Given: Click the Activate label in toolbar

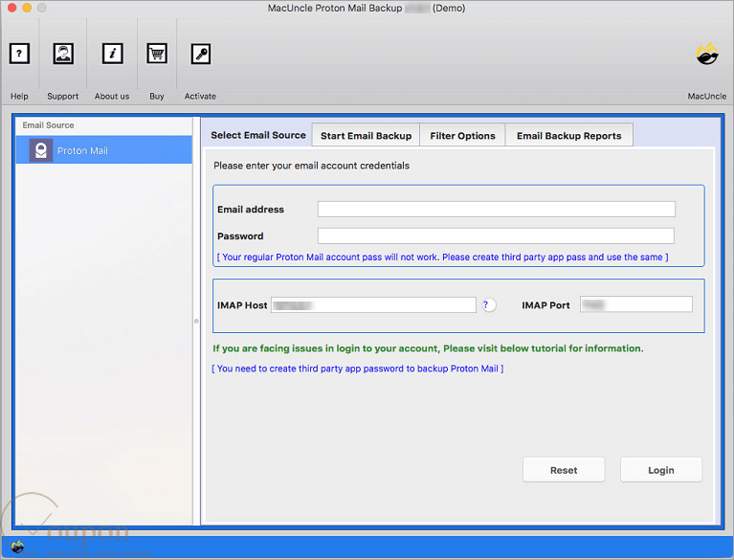Looking at the screenshot, I should tap(200, 96).
